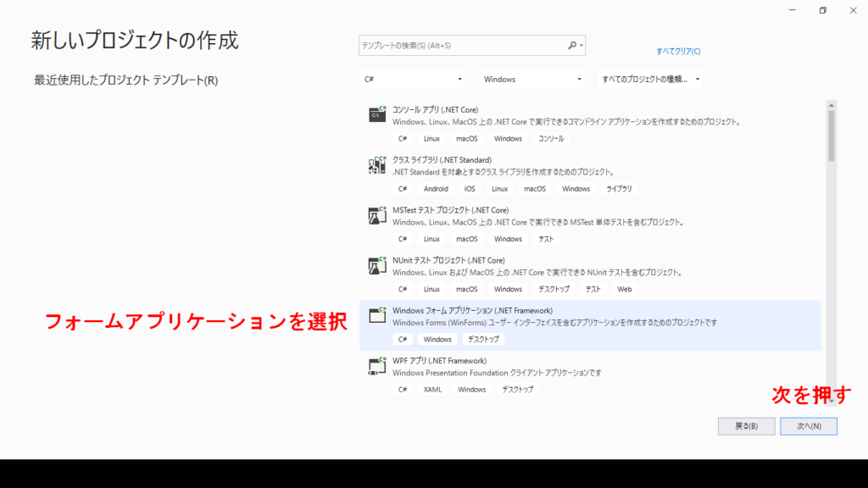The height and width of the screenshot is (488, 868).
Task: Click the restore window icon
Action: [822, 10]
